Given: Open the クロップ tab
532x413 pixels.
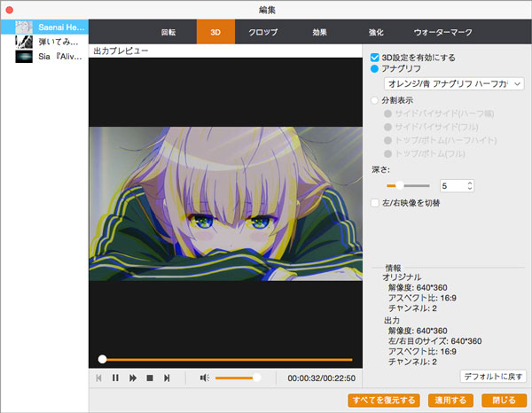Looking at the screenshot, I should point(263,32).
